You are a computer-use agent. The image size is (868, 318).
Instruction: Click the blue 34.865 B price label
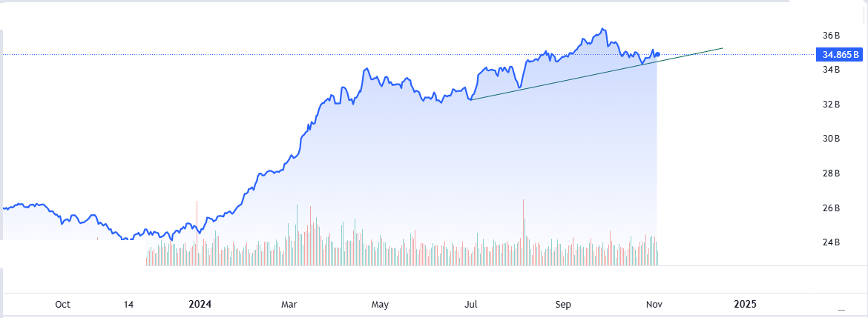coord(839,54)
